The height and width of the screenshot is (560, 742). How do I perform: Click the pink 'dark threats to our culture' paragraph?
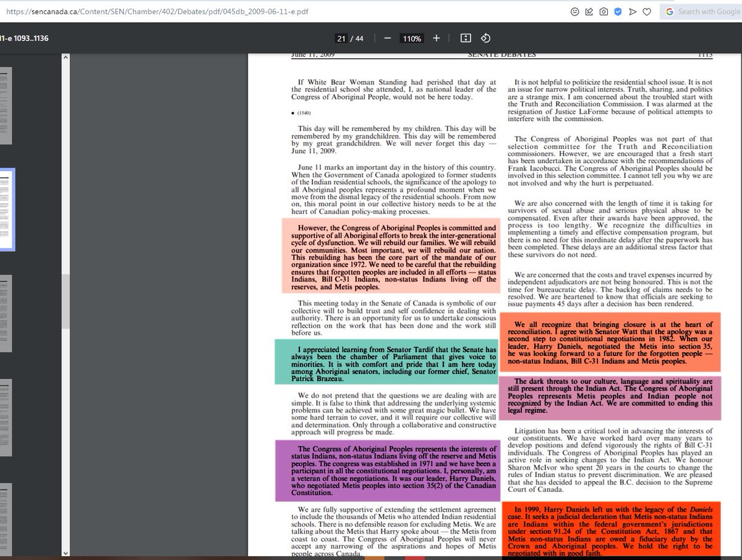click(x=610, y=397)
